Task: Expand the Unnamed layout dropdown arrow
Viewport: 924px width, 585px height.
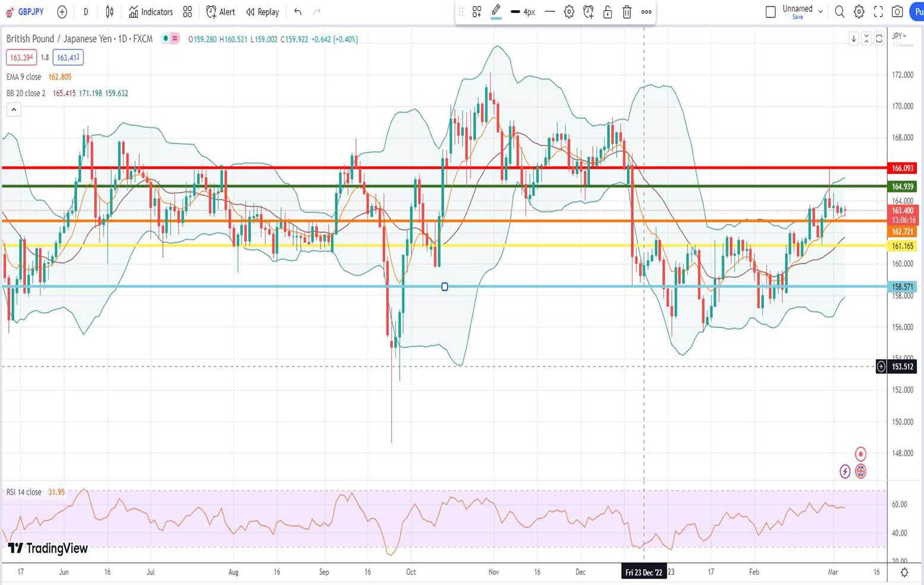Action: (x=821, y=11)
